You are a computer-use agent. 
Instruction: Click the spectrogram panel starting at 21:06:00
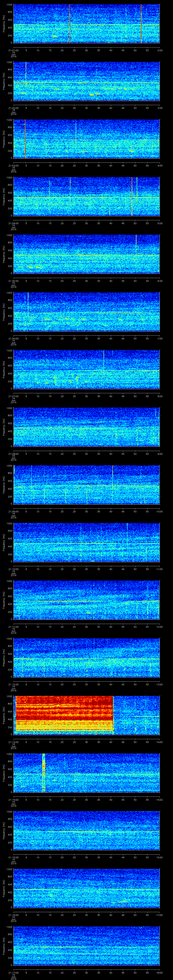click(x=87, y=312)
